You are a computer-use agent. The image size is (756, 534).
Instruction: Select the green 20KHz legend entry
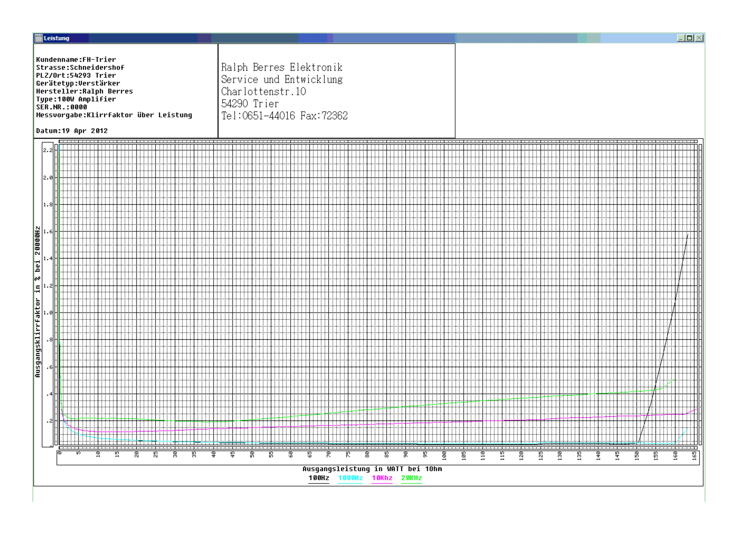(x=411, y=478)
